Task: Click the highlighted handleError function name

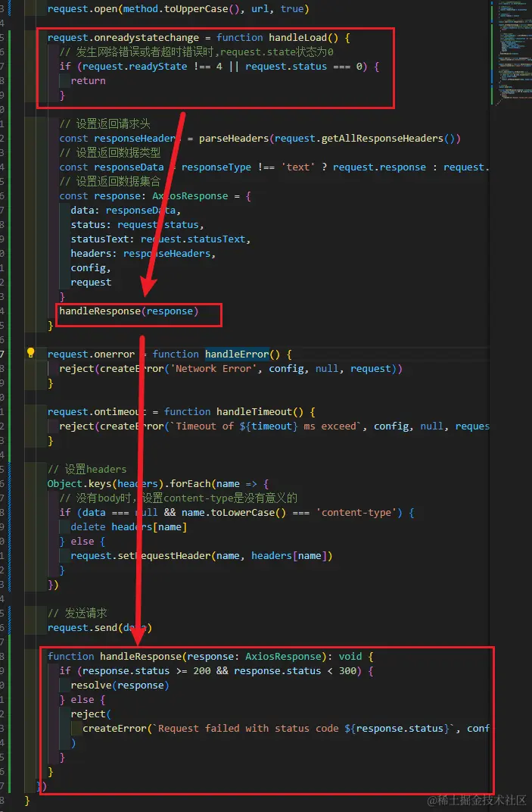Action: pyautogui.click(x=237, y=354)
